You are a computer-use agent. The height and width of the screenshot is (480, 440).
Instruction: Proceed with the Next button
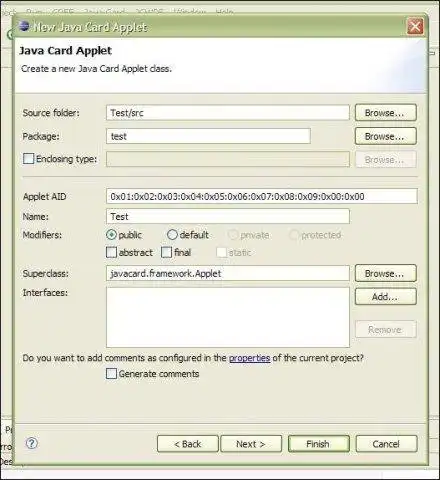click(251, 444)
